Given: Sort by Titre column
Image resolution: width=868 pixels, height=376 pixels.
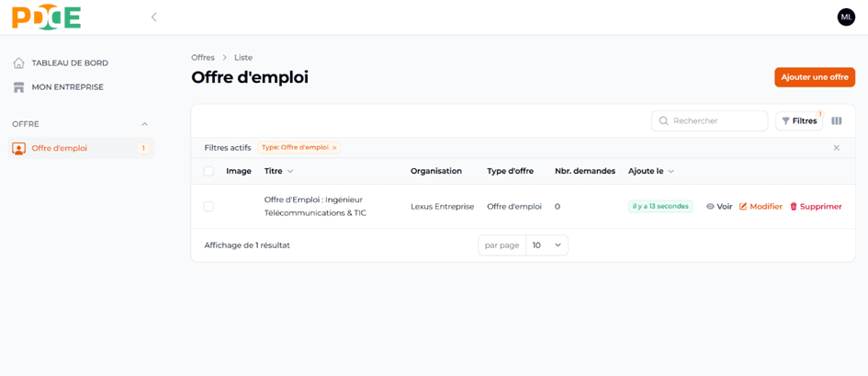Looking at the screenshot, I should point(279,171).
